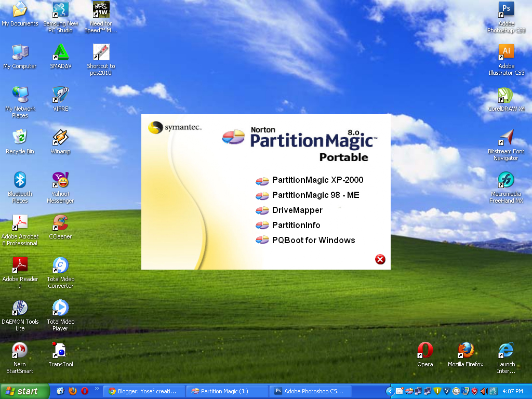Open the volume control in the system tray
Screen dimensions: 532x399
(484, 391)
